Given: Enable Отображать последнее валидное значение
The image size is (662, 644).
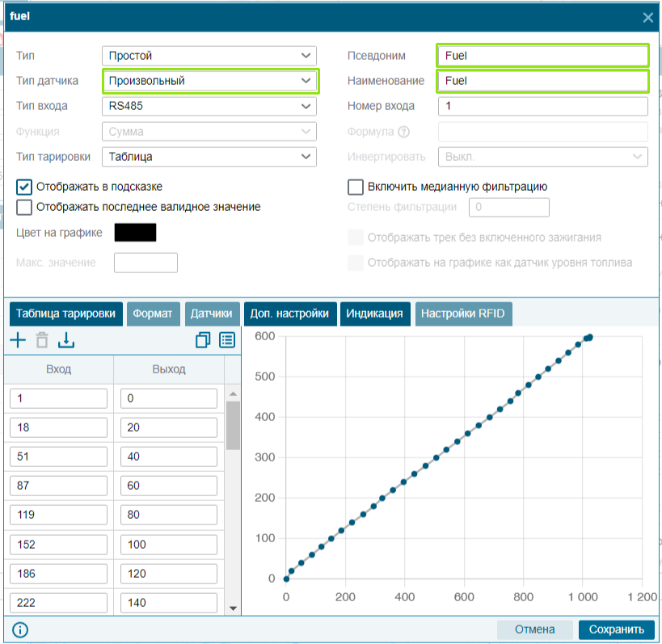Looking at the screenshot, I should [x=24, y=207].
